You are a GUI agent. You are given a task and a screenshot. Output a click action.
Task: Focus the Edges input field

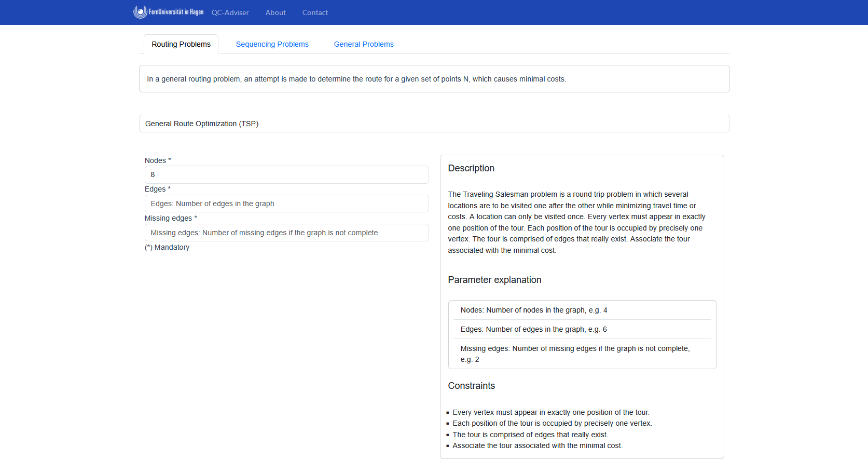(286, 204)
